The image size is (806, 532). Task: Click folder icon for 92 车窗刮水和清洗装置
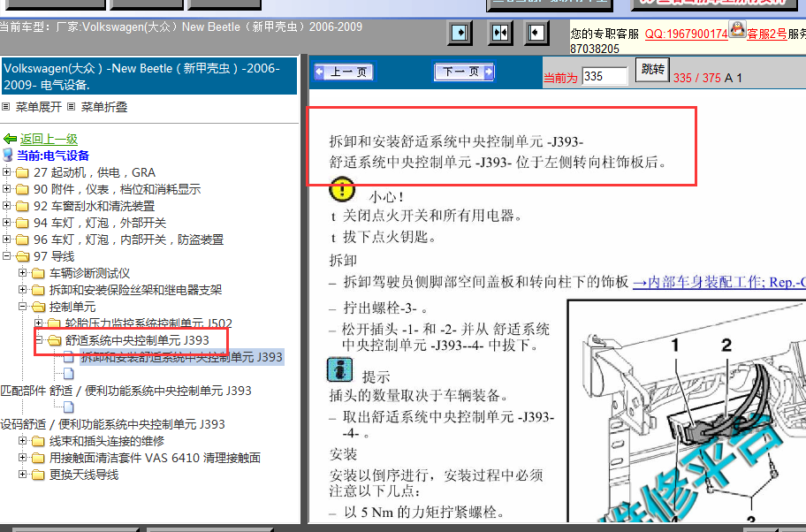[22, 206]
